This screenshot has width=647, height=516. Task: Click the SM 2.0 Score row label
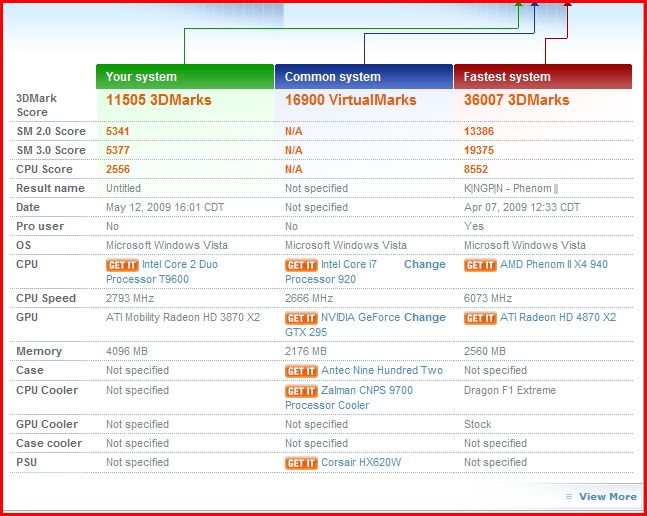51,131
